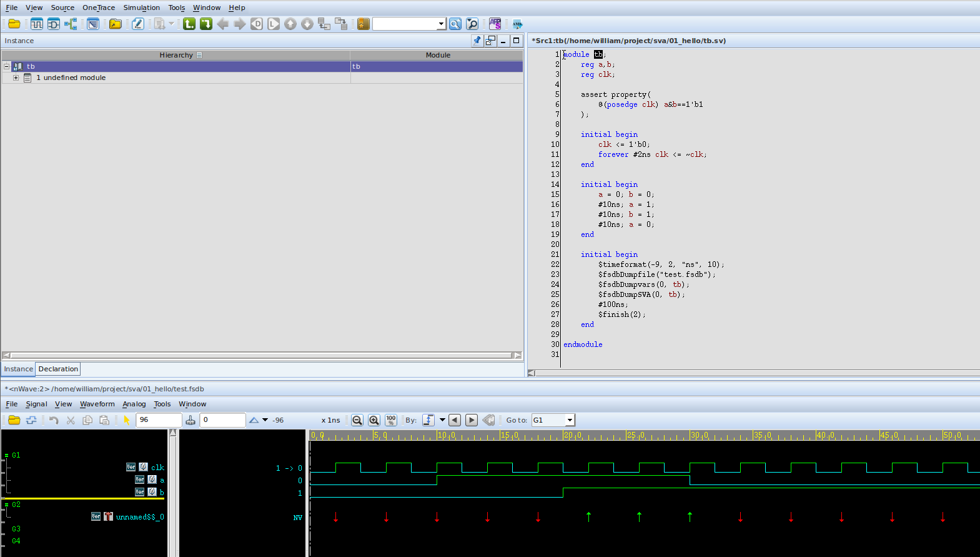Open nWave Waveform menu
Viewport: 980px width, 557px height.
pyautogui.click(x=97, y=404)
